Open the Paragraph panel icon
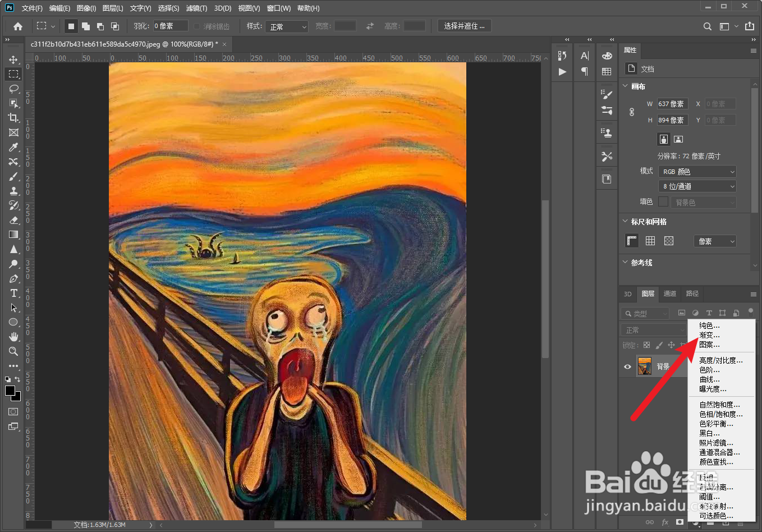Screen dimensions: 762x532 tap(585, 71)
